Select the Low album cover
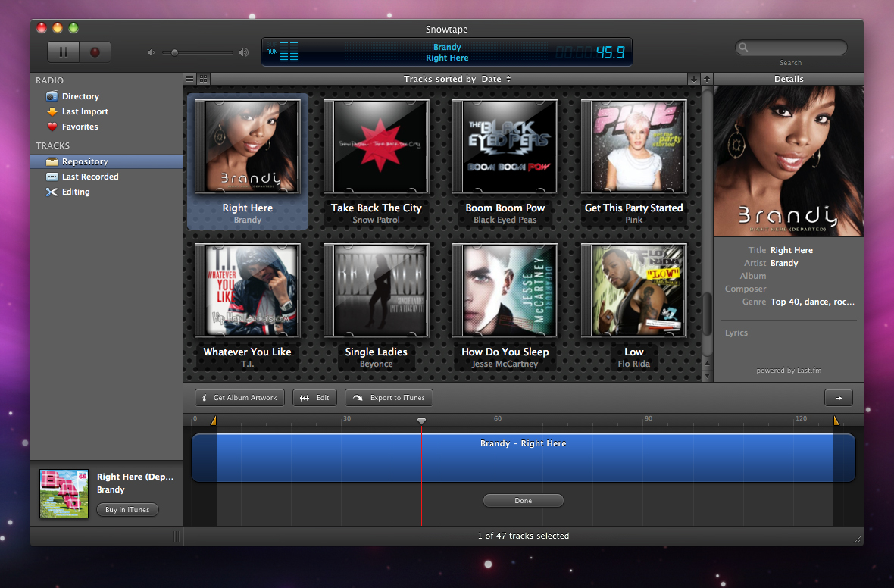894x588 pixels. click(x=634, y=290)
